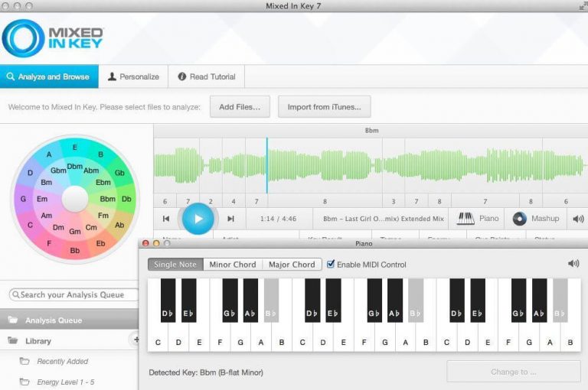Switch to the Personalize tab
The image size is (588, 390).
click(x=133, y=76)
